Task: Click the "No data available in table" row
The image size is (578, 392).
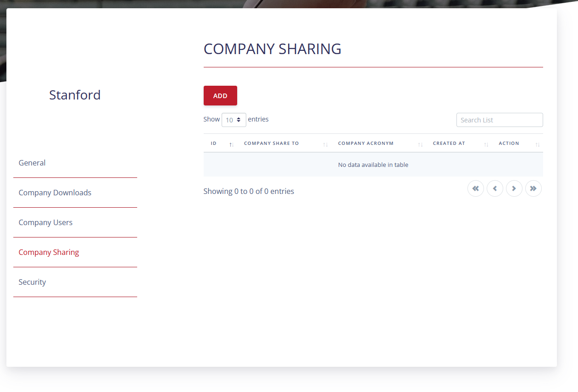Action: (373, 165)
